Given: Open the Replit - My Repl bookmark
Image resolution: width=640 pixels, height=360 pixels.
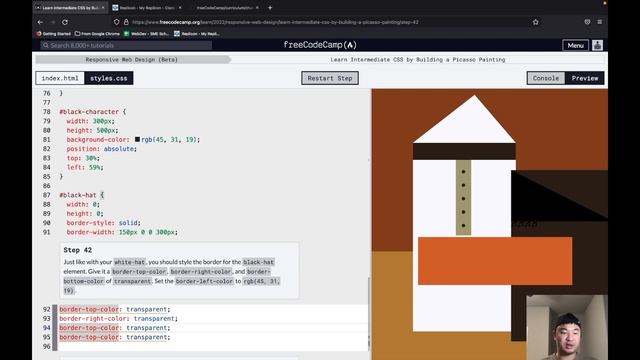Looking at the screenshot, I should (x=197, y=34).
